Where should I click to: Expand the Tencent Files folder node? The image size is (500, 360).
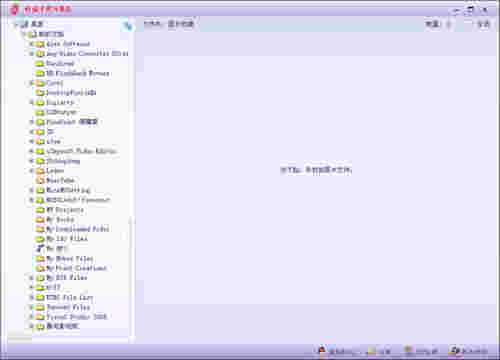31,307
